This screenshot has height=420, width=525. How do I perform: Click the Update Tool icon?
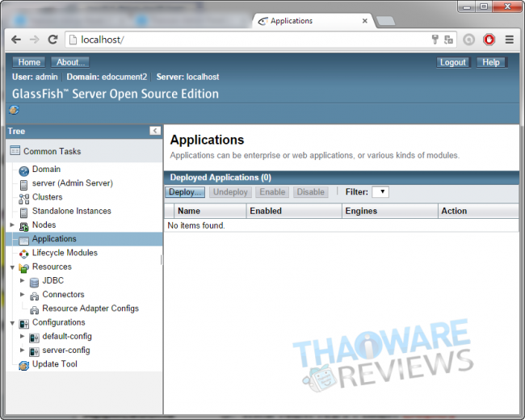click(x=23, y=366)
